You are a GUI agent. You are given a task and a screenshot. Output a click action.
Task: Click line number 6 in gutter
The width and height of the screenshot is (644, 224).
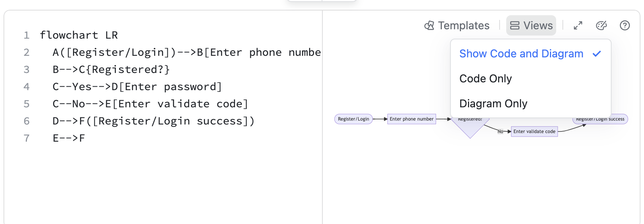point(27,121)
